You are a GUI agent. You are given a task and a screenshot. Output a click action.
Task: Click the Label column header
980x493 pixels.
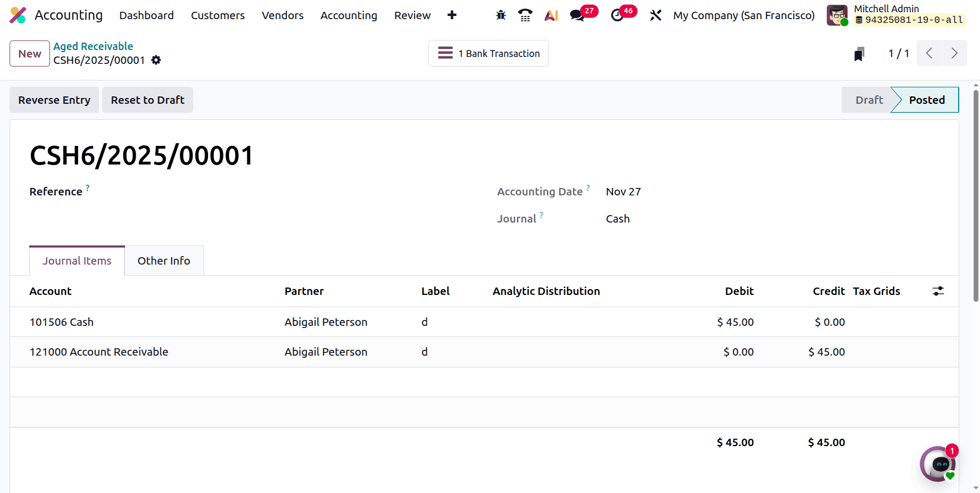click(435, 291)
